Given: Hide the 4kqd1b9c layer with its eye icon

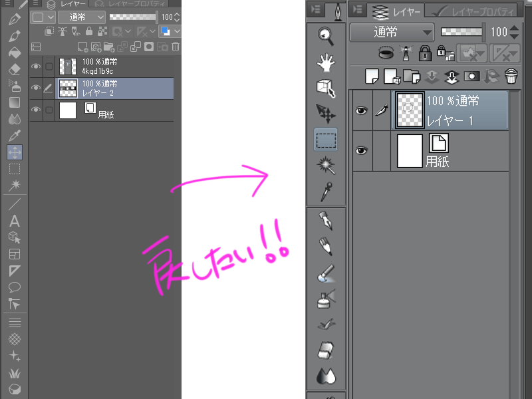Looking at the screenshot, I should click(36, 66).
